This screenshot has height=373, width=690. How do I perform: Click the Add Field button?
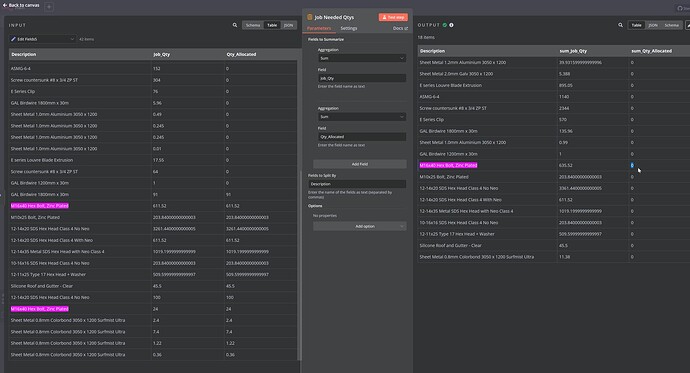pyautogui.click(x=360, y=164)
